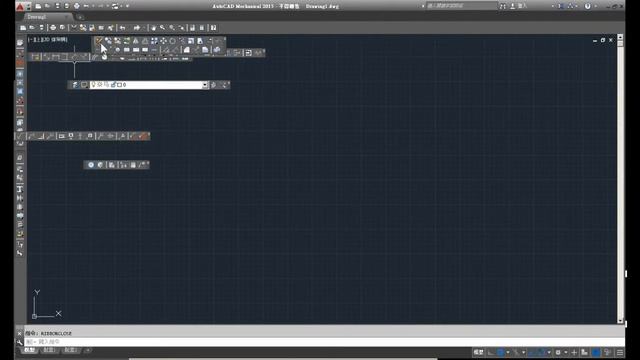This screenshot has height=360, width=640.
Task: Select the circular Rotate tool in the modify toolbar
Action: coord(173,41)
